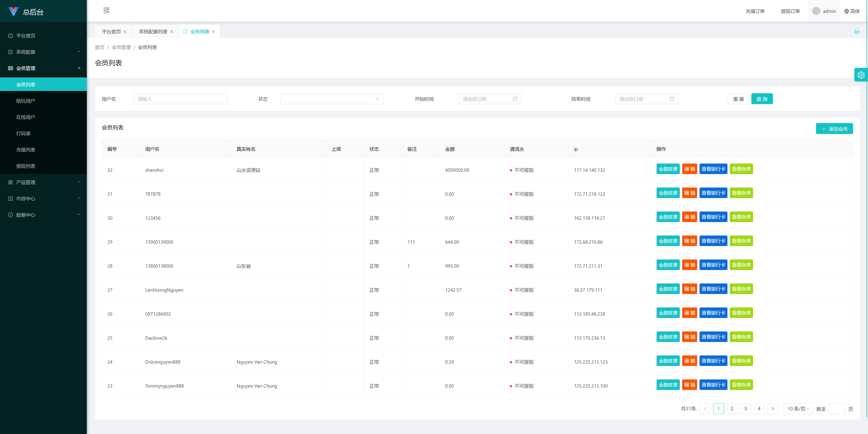Screen dimensions: 868x434
Task: Close the 系统配置列表 tab
Action: pos(172,32)
